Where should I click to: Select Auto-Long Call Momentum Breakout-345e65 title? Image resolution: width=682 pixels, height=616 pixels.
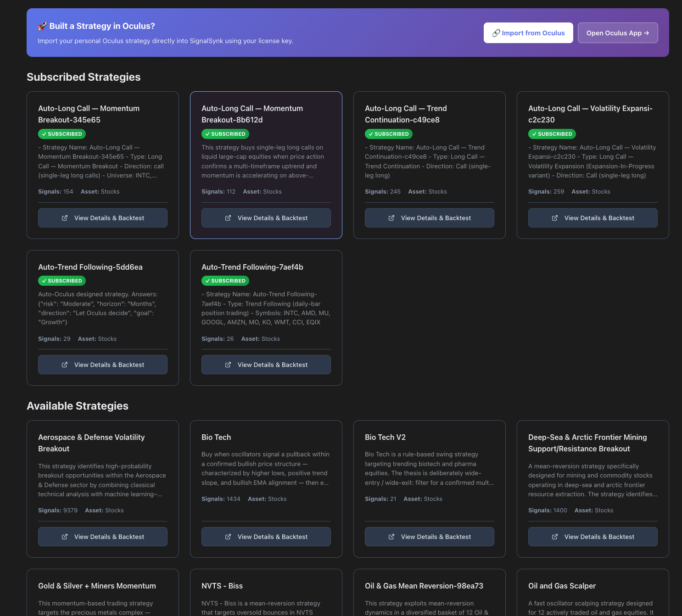[89, 114]
